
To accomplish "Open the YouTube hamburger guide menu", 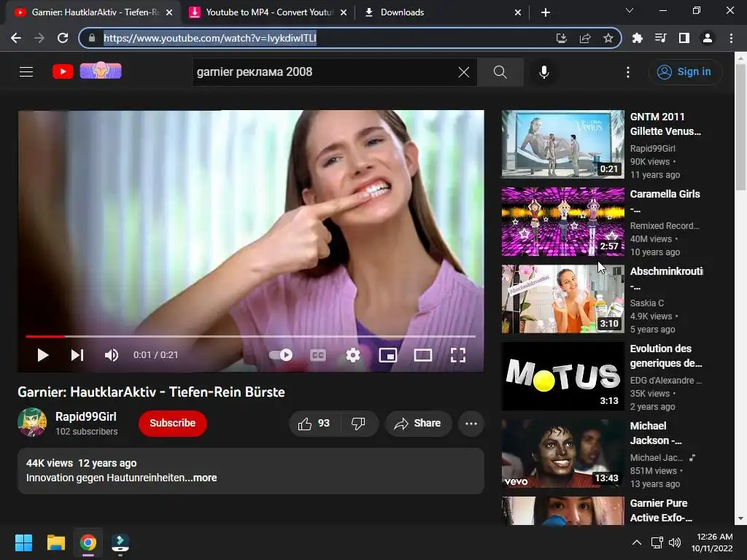I will pos(26,72).
